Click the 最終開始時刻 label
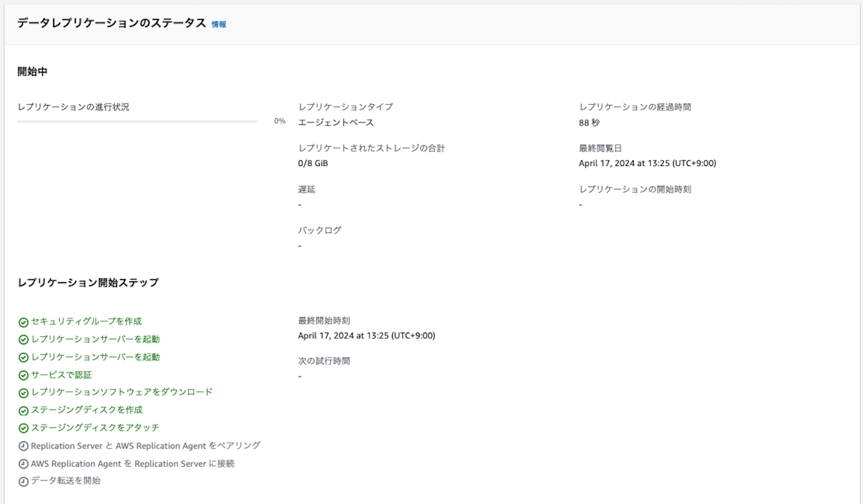863x504 pixels. tap(324, 321)
